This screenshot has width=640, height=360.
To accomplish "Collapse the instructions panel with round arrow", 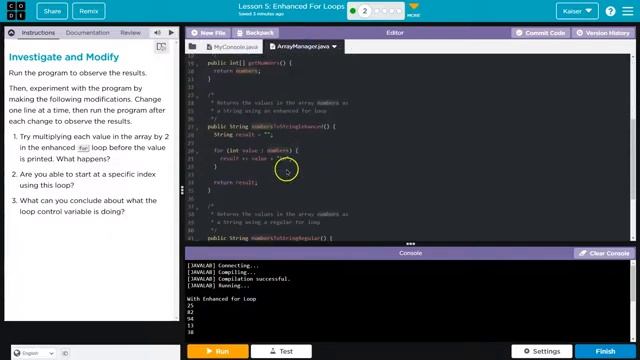I will pyautogui.click(x=11, y=33).
